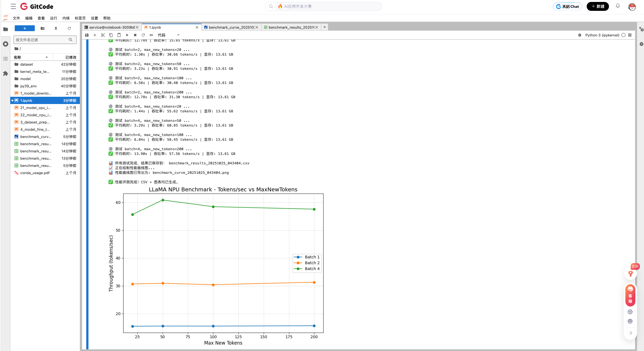Open the 天启 Chat button
The image size is (644, 351).
coord(567,6)
